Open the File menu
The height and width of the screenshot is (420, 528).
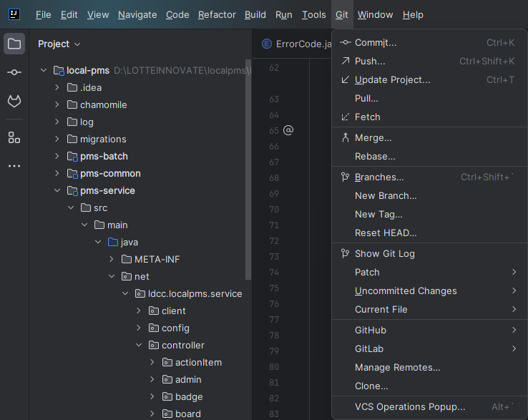pyautogui.click(x=44, y=14)
